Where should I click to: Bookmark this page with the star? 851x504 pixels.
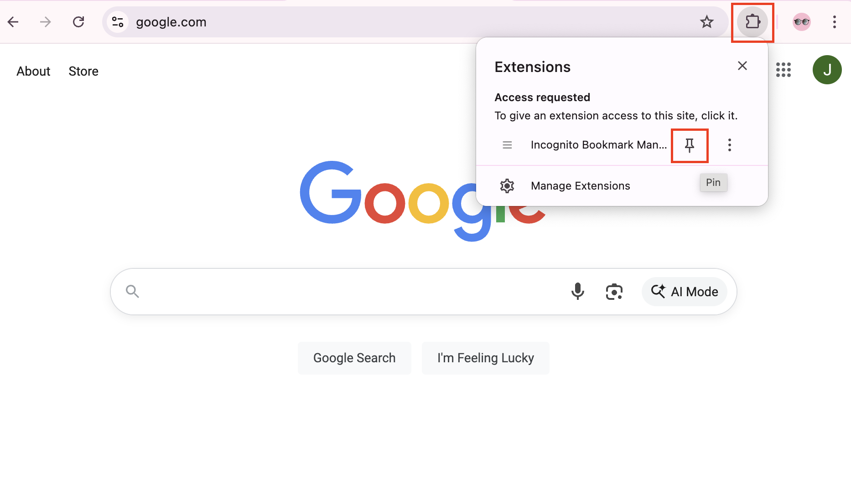point(707,21)
